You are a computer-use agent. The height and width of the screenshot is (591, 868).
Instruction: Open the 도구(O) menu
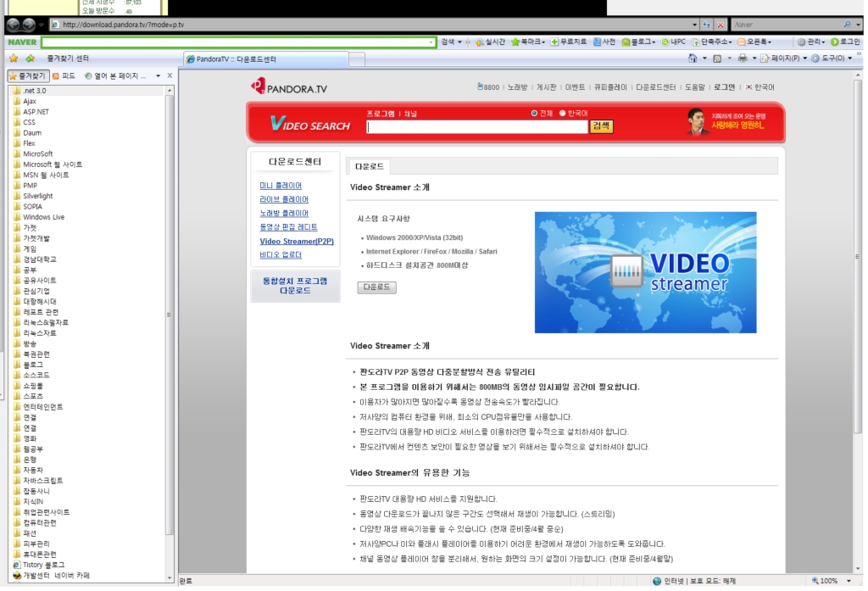pos(832,59)
